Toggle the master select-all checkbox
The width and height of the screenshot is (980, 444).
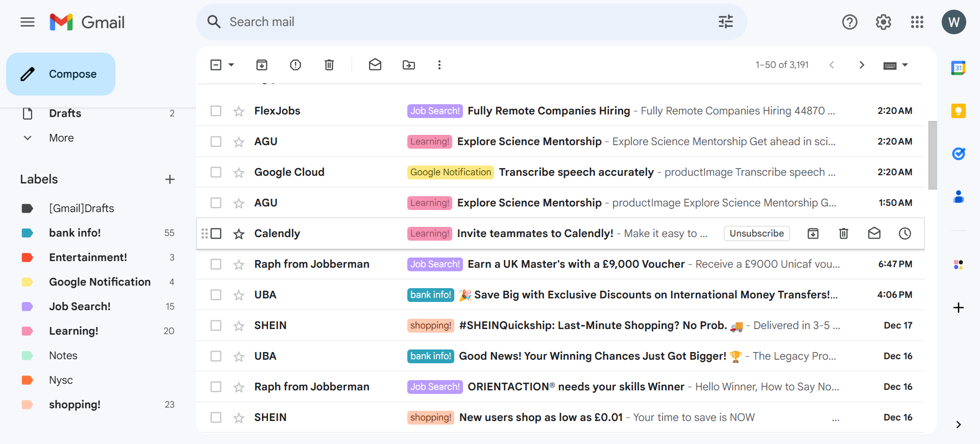pyautogui.click(x=216, y=65)
